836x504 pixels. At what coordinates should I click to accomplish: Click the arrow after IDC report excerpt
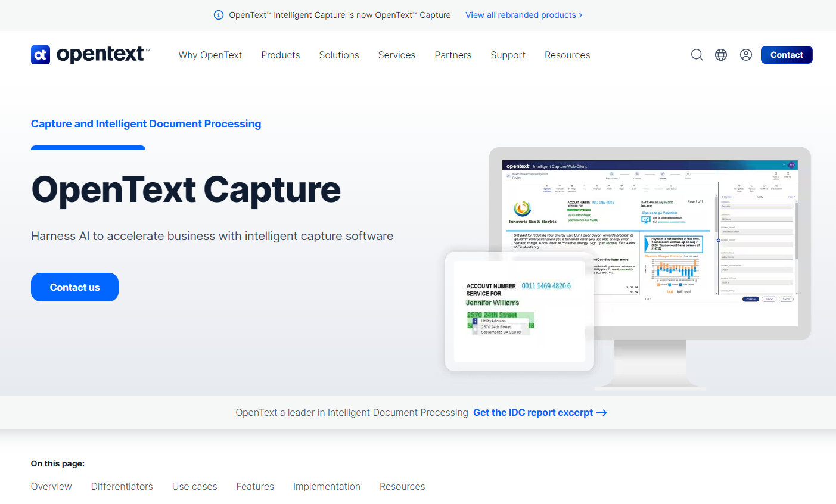(x=602, y=413)
